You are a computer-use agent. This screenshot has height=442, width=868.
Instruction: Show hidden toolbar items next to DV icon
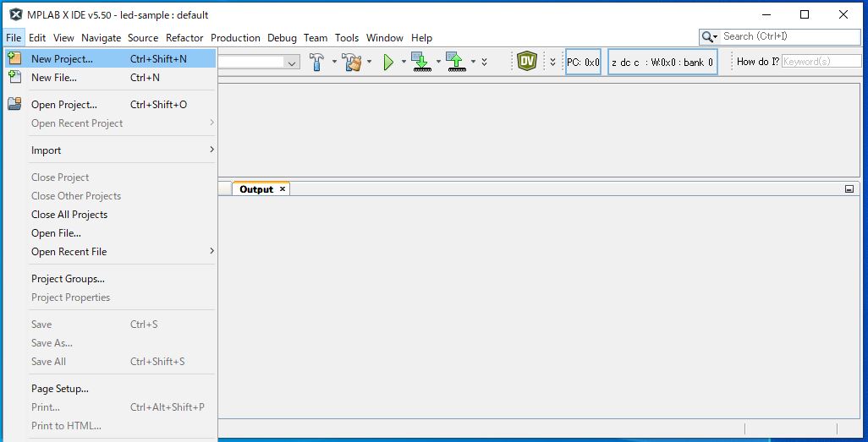pos(552,62)
